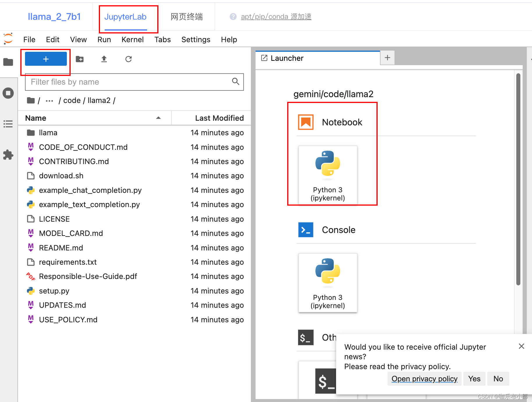Click the JupyterLab logo icon

pos(8,39)
